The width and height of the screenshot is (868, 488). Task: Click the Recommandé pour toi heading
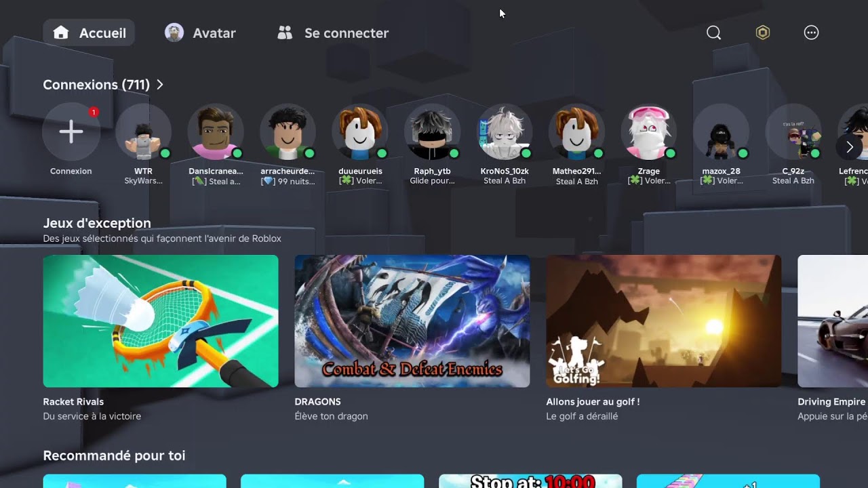point(114,455)
